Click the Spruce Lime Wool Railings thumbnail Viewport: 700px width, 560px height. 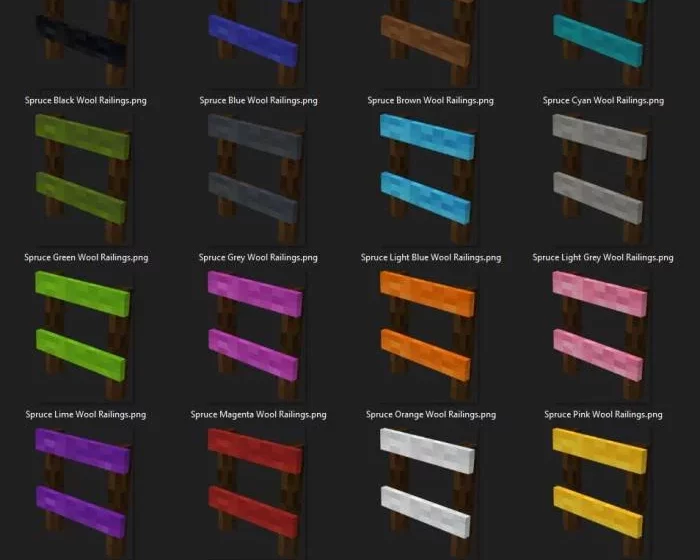coord(84,328)
